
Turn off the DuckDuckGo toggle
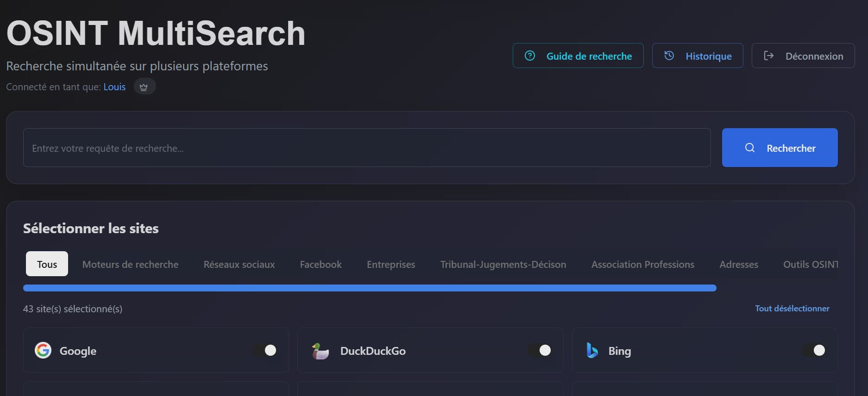(x=540, y=351)
